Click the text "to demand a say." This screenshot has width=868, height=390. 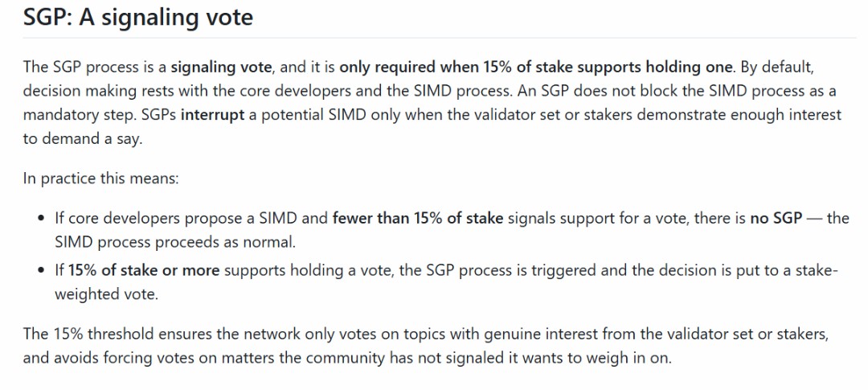coord(83,139)
